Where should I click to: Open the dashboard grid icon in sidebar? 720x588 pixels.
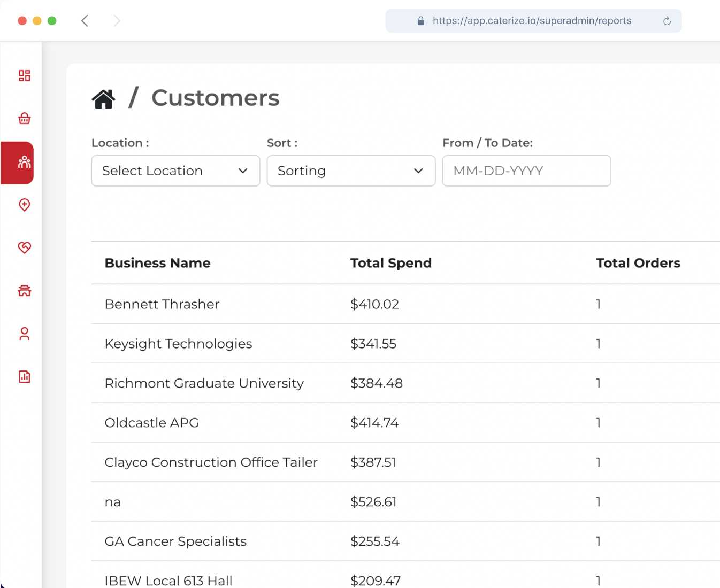click(24, 76)
